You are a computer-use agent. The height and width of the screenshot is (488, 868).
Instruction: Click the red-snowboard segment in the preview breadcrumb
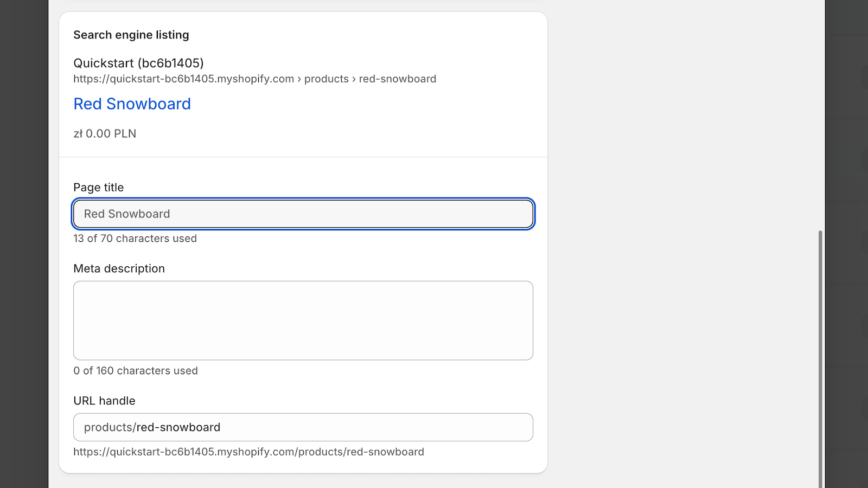click(x=398, y=79)
